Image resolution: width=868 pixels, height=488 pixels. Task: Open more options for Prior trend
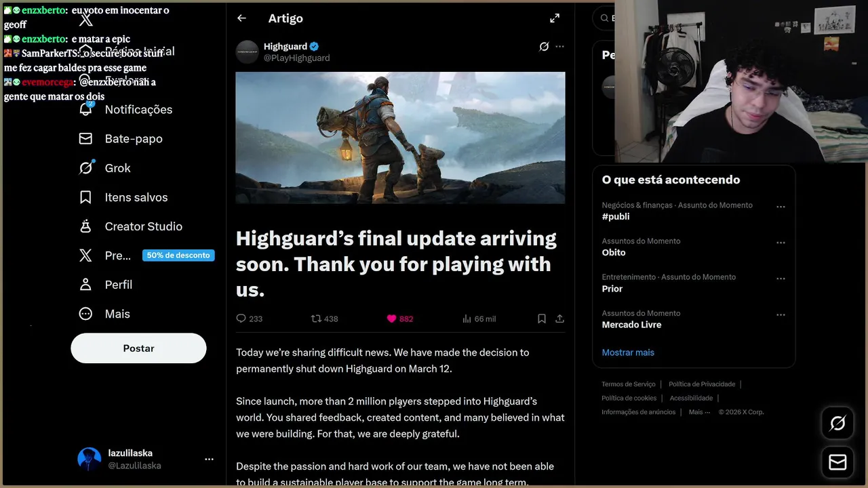781,279
